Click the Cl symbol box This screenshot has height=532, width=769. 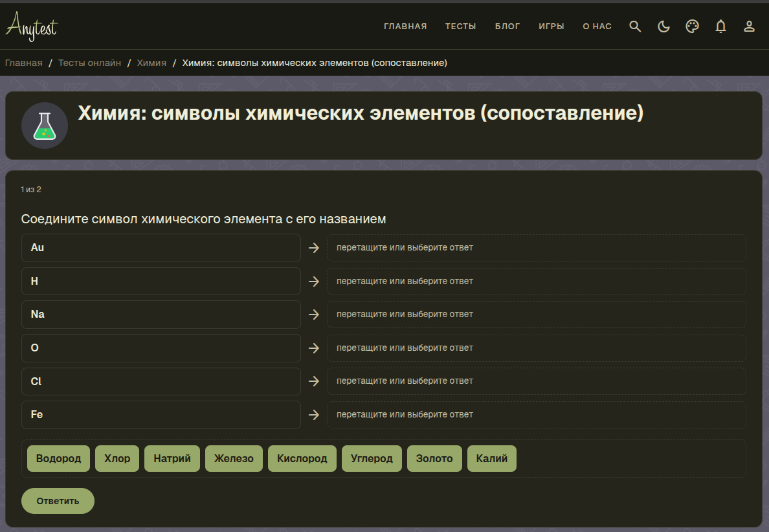pos(161,381)
